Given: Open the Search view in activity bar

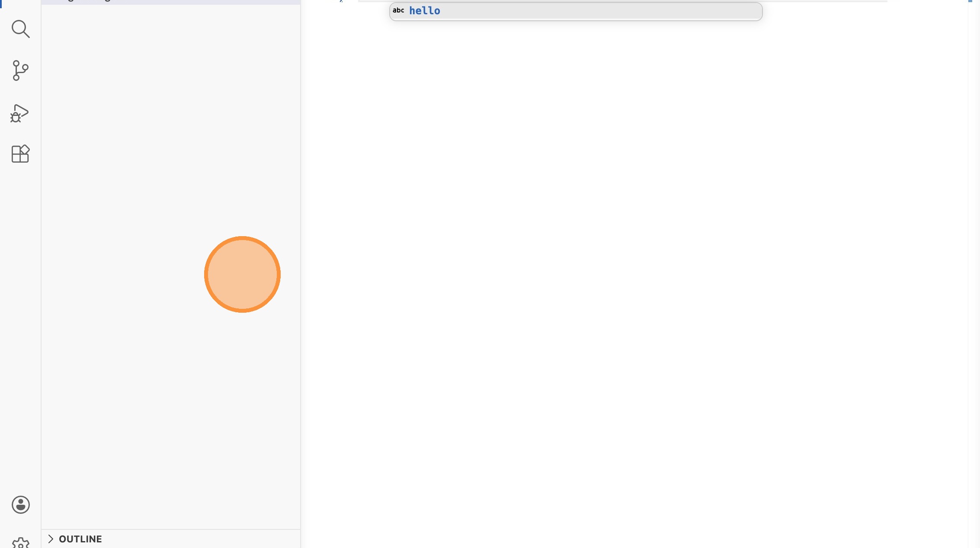Looking at the screenshot, I should (x=20, y=29).
